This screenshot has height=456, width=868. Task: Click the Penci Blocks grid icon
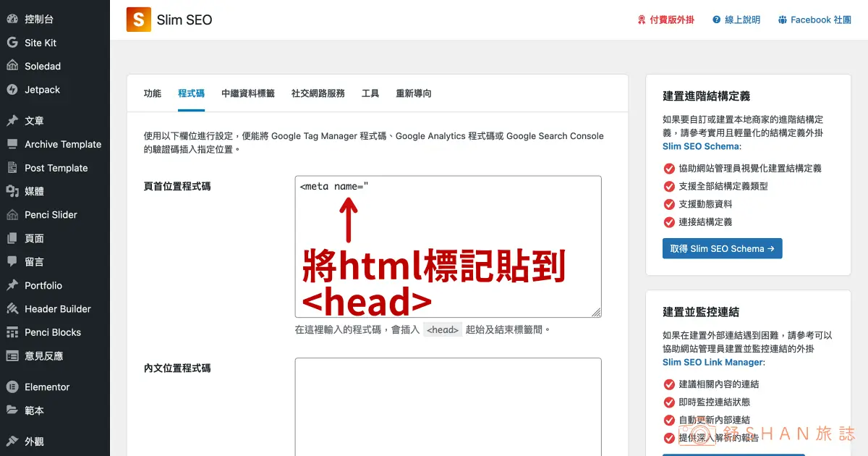pyautogui.click(x=12, y=332)
